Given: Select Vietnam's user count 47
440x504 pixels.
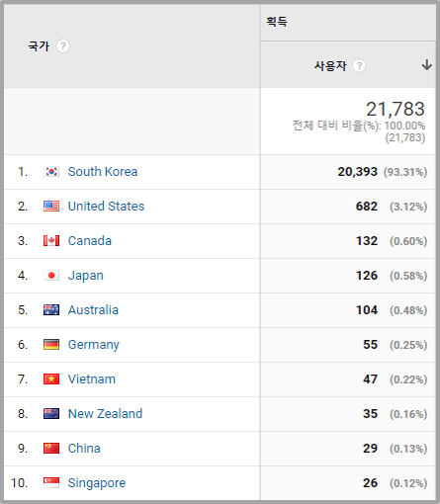Looking at the screenshot, I should pos(370,379).
